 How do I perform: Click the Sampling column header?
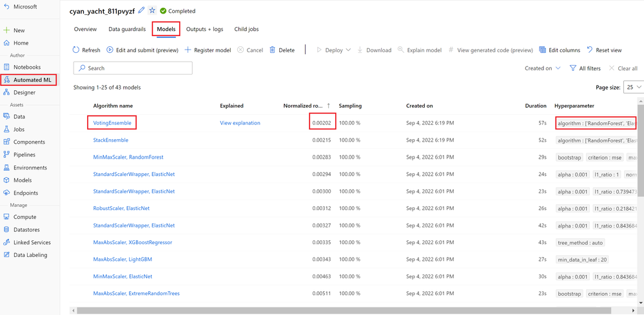350,106
